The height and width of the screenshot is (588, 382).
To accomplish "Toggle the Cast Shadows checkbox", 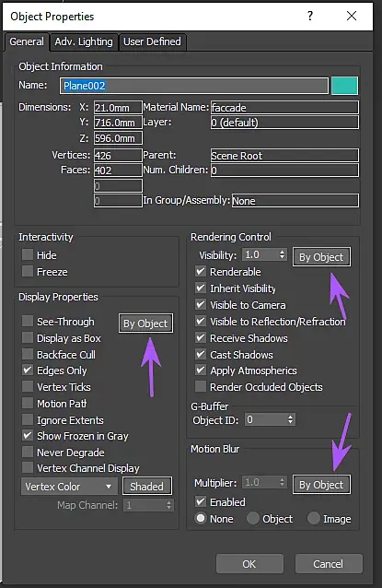I will 201,354.
